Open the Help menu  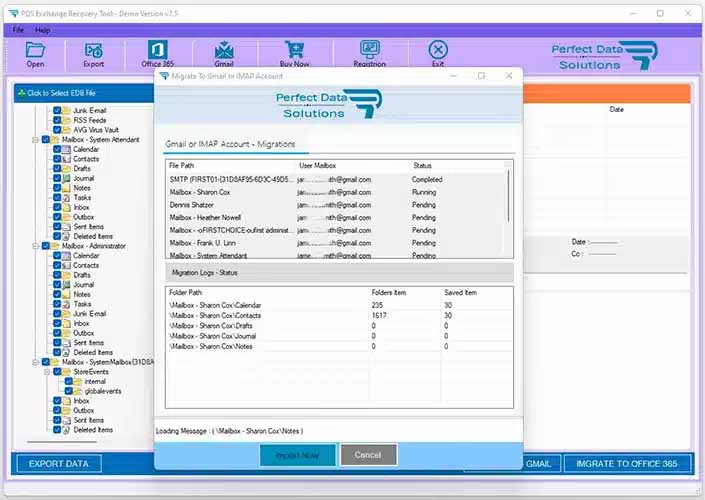pyautogui.click(x=42, y=30)
